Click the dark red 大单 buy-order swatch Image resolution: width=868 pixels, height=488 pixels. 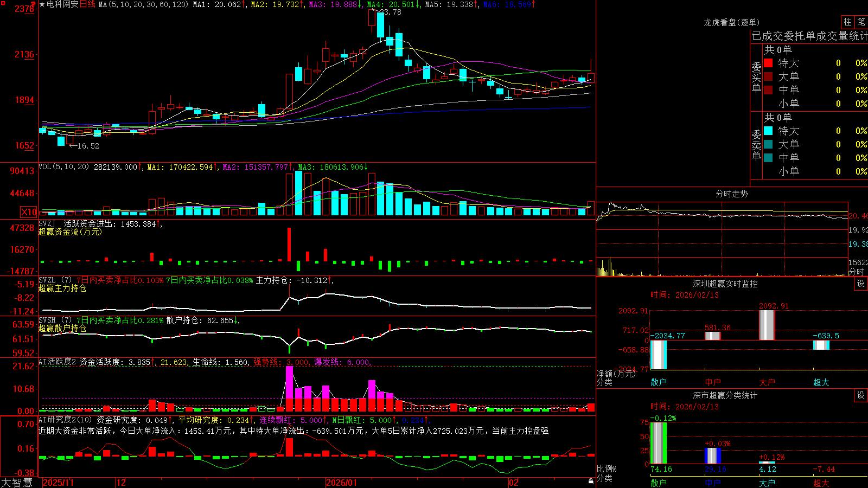(768, 76)
